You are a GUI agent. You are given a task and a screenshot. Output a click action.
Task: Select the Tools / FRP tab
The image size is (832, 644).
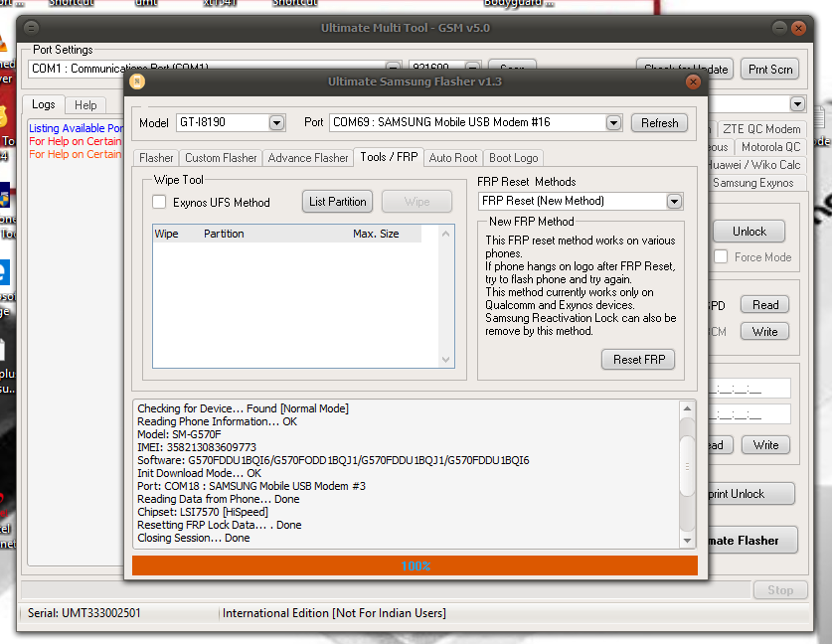tap(389, 157)
